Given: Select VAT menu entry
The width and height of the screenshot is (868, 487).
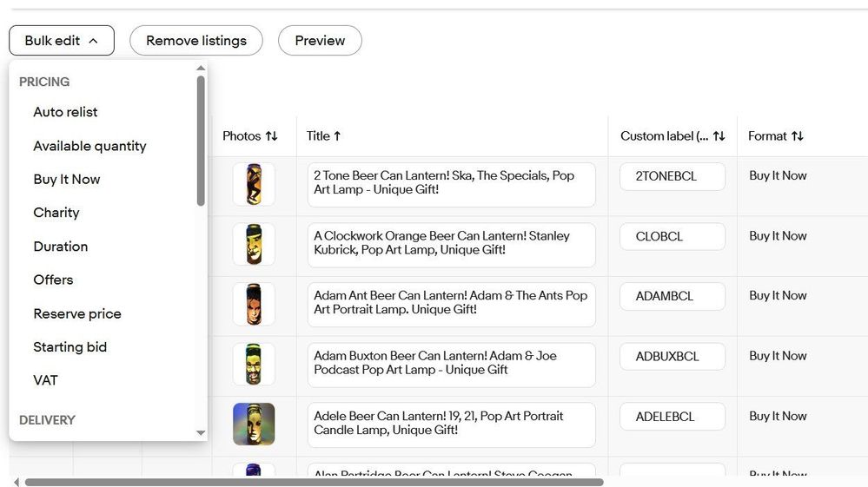Looking at the screenshot, I should tap(45, 380).
